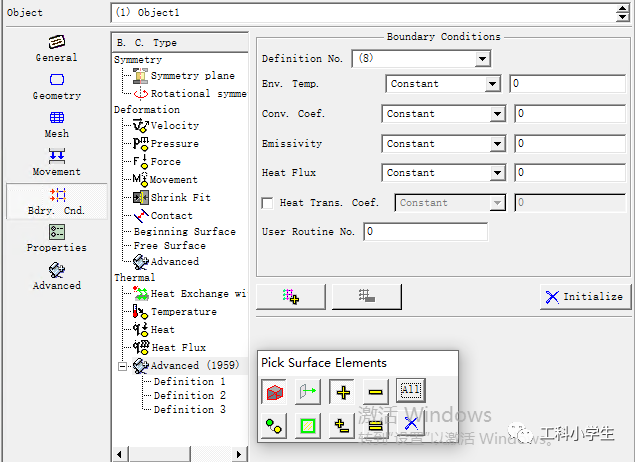Open Emissivity type dropdown
Screen dimensions: 635x462
coord(497,144)
